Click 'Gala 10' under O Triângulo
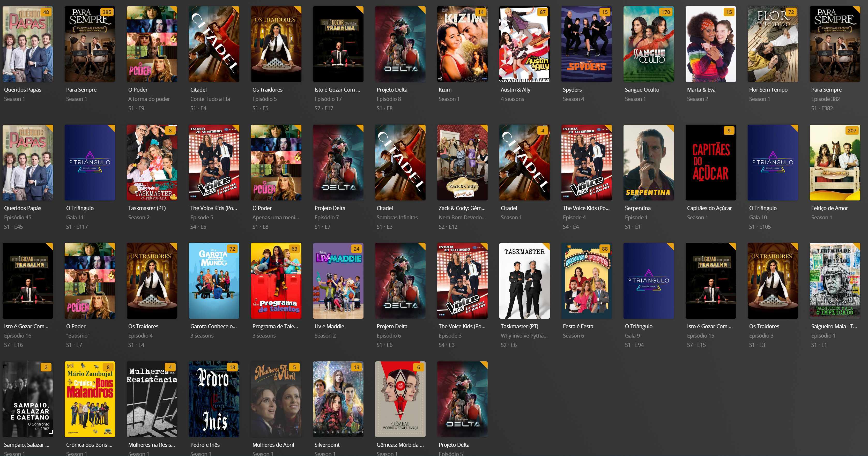The image size is (868, 456). [758, 218]
